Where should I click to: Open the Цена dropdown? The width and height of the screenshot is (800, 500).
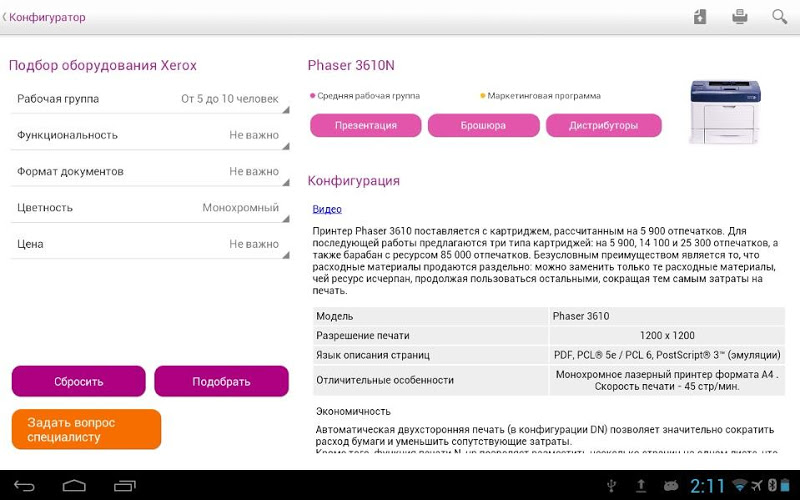point(149,244)
